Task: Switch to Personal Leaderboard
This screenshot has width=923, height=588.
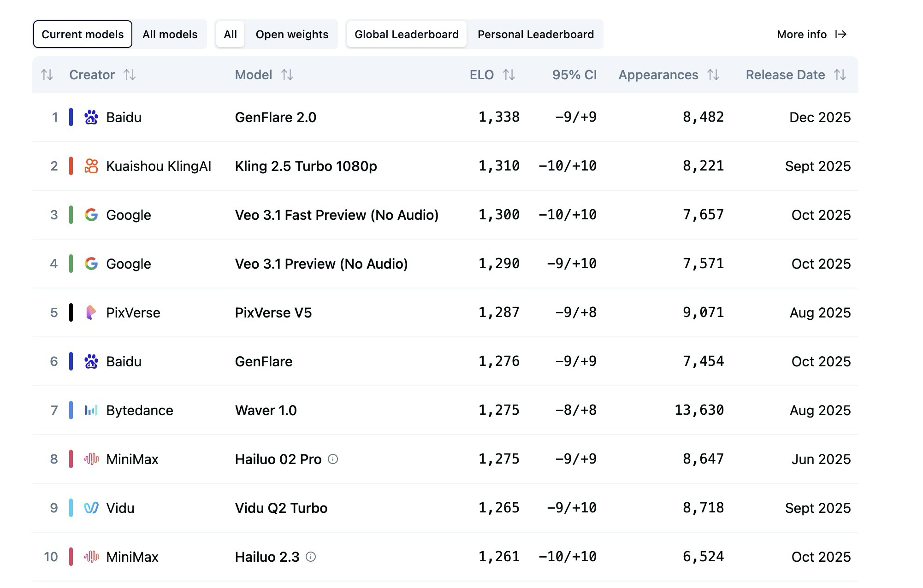Action: tap(535, 35)
